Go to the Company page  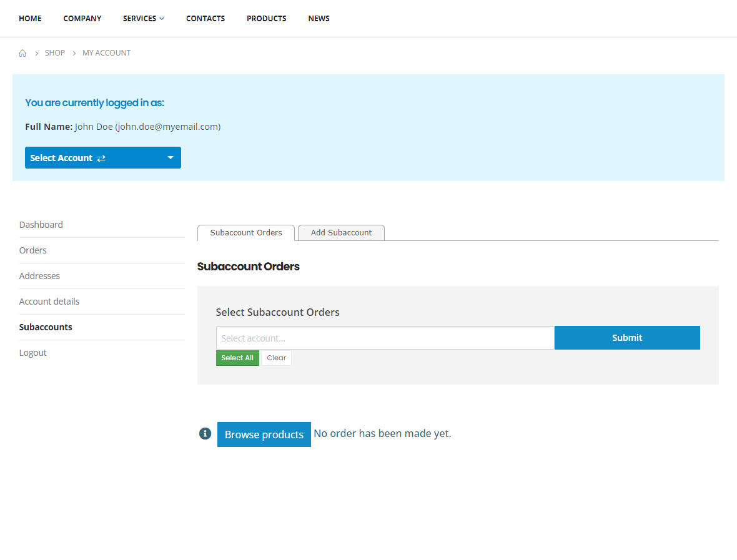(82, 18)
